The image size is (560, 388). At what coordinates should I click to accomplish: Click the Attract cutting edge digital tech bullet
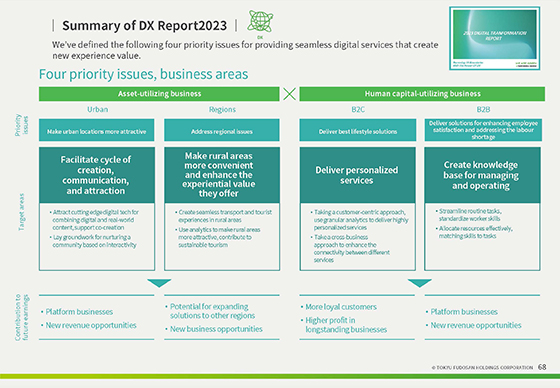[x=95, y=220]
